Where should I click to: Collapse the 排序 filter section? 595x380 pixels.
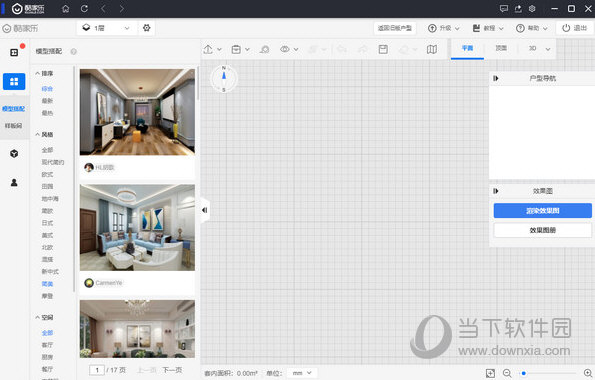[44, 73]
